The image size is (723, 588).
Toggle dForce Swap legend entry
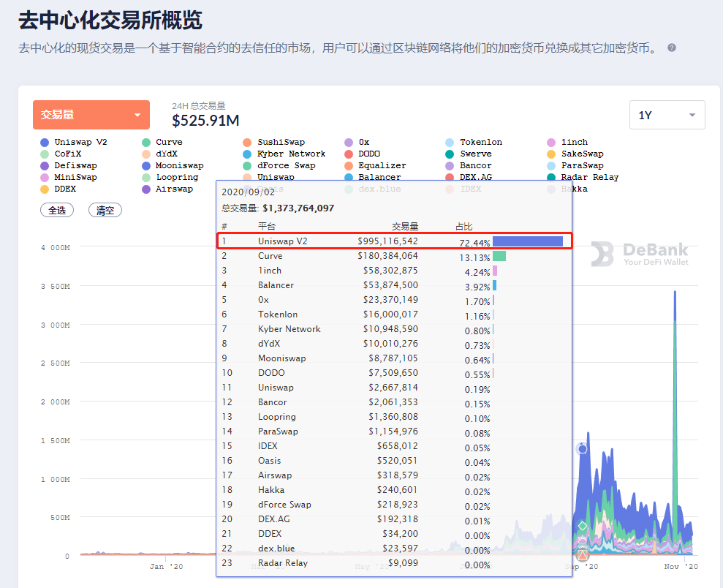279,165
